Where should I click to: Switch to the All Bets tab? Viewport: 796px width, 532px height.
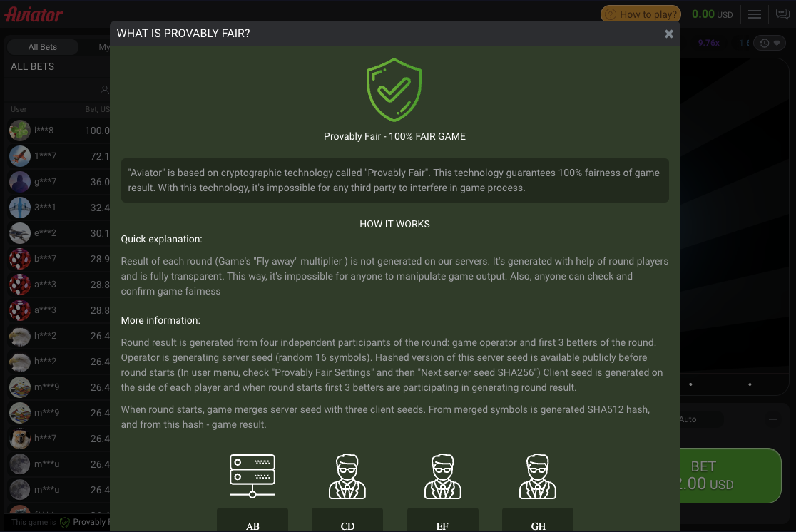click(x=43, y=47)
